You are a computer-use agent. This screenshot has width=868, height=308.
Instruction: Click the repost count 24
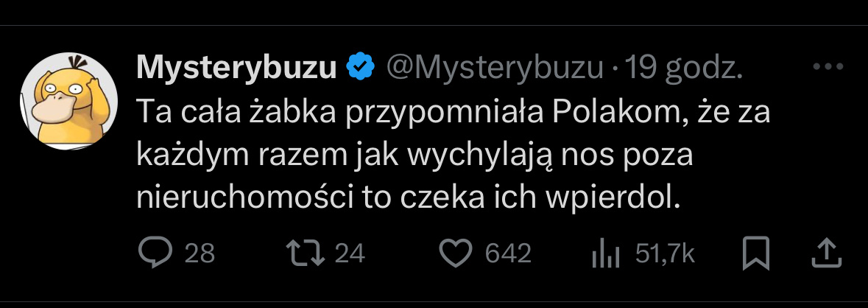[x=350, y=254]
